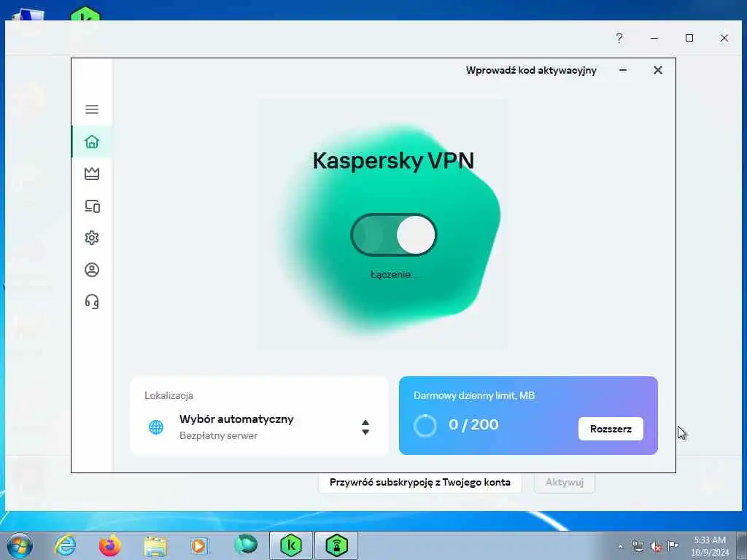Screen dimensions: 747x560
Task: Minimize the Kaspersky VPN window
Action: pos(623,70)
